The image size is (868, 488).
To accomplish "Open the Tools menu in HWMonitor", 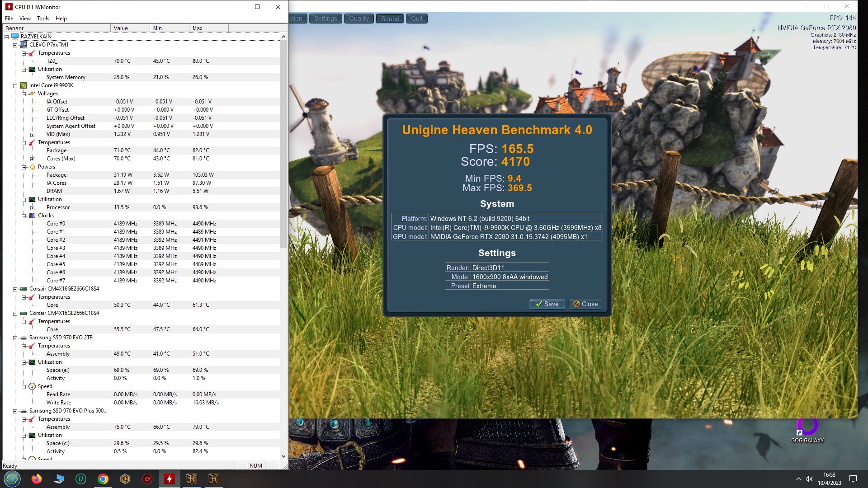I will pos(43,19).
